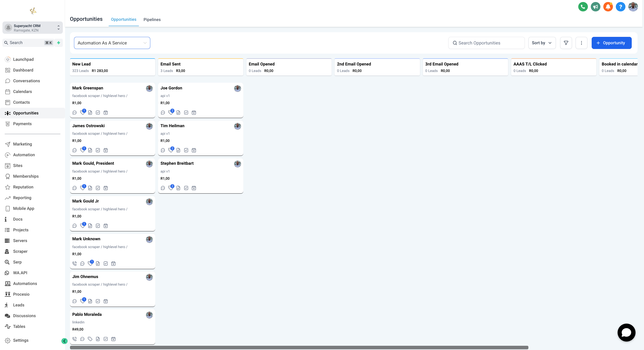The height and width of the screenshot is (350, 644).
Task: Open WA.API in the sidebar
Action: pyautogui.click(x=32, y=273)
